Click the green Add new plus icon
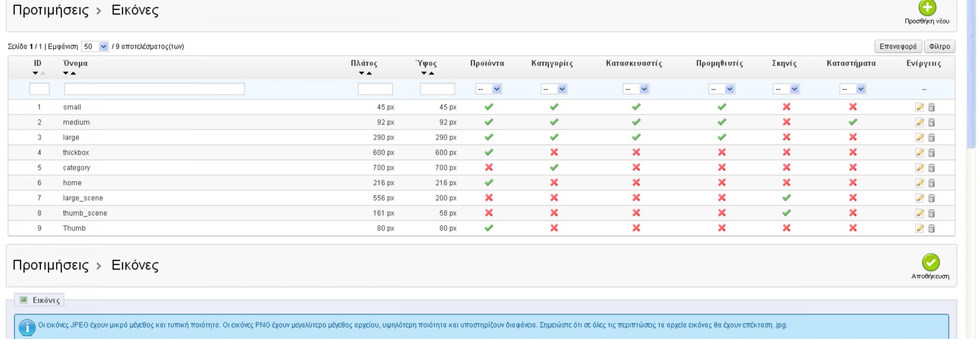 [927, 8]
